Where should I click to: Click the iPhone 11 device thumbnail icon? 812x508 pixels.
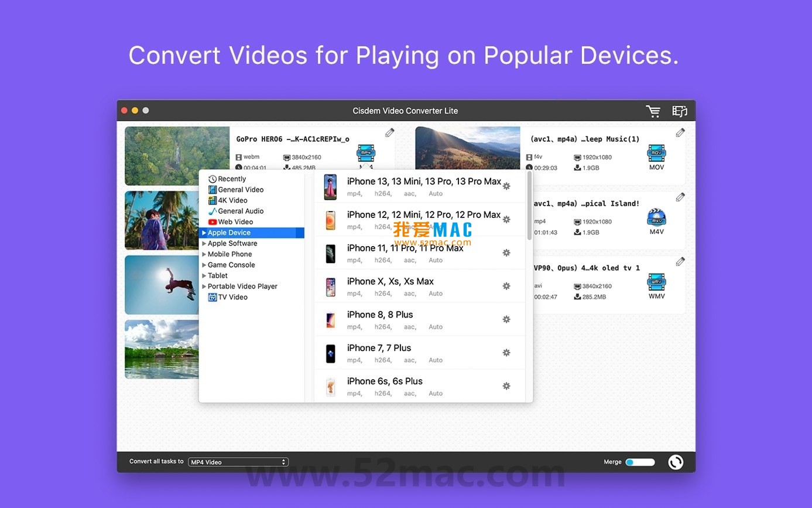coord(331,254)
